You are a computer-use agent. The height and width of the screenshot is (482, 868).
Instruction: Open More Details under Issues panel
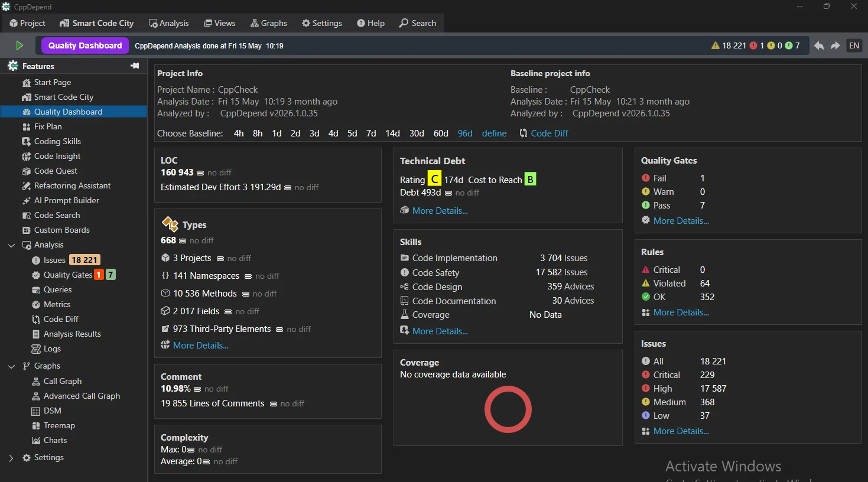point(681,431)
